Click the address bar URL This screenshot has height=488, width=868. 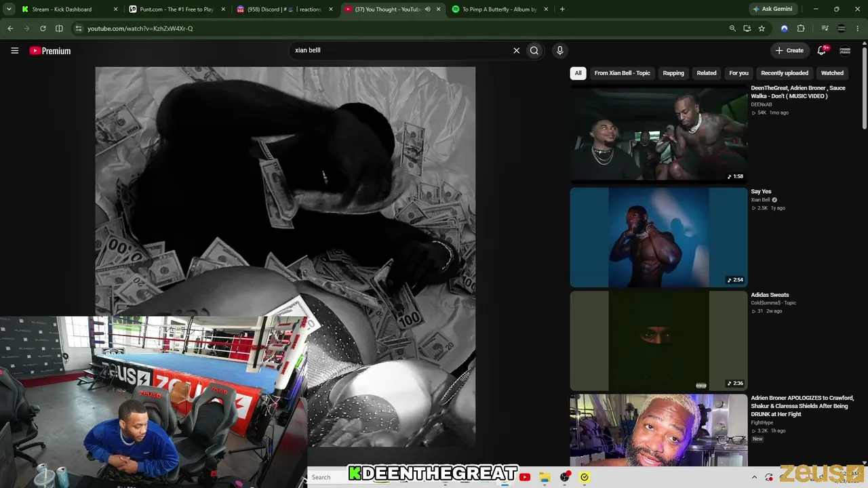(x=140, y=28)
